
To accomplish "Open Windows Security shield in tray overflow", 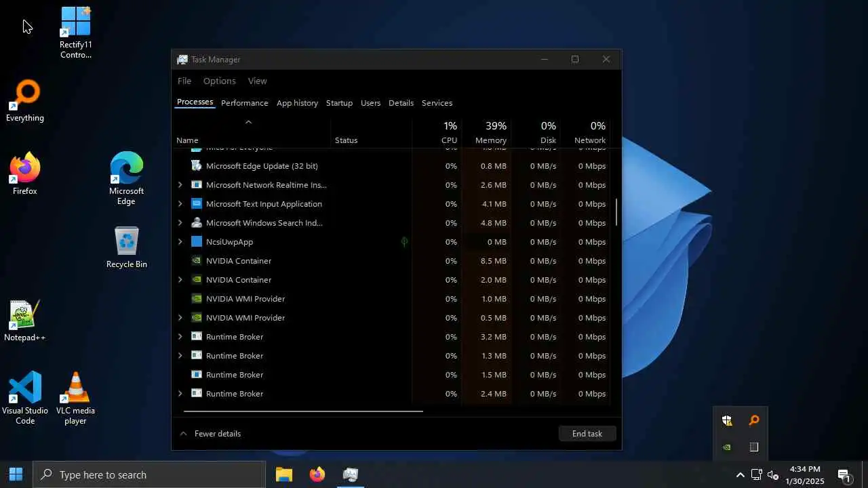I will (x=727, y=421).
